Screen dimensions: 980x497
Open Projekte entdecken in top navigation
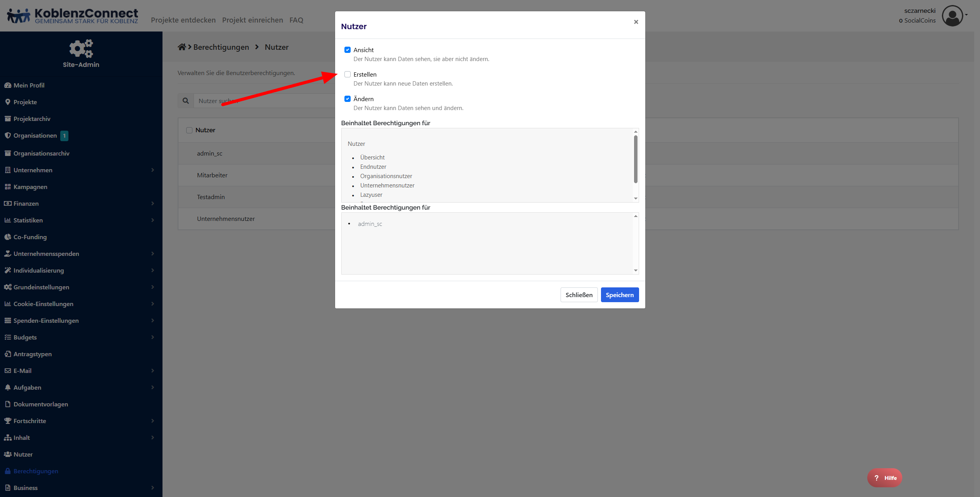(x=183, y=20)
